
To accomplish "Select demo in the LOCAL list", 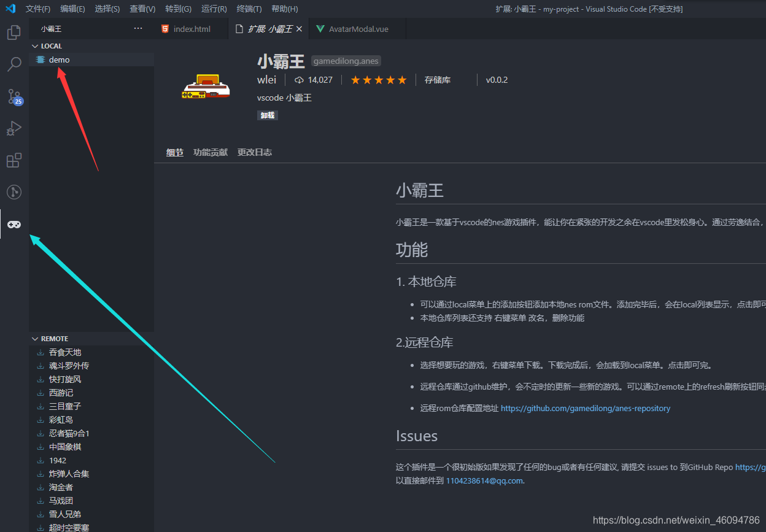I will point(91,60).
